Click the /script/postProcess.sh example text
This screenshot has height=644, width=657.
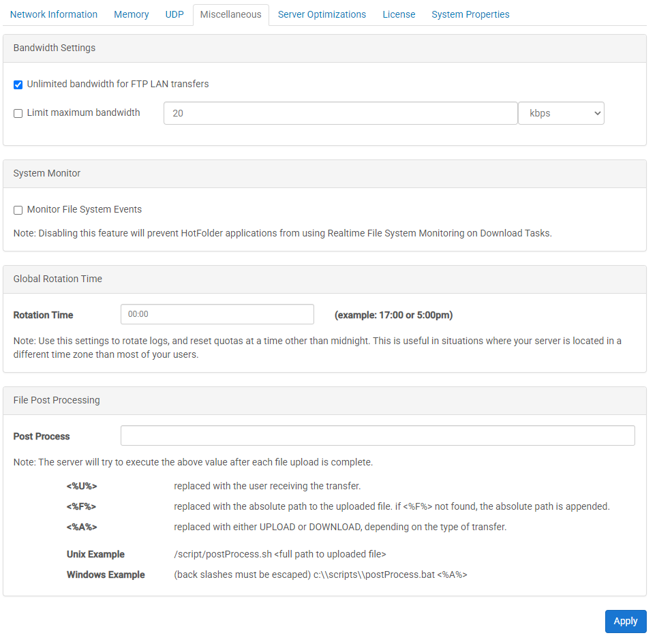(280, 554)
